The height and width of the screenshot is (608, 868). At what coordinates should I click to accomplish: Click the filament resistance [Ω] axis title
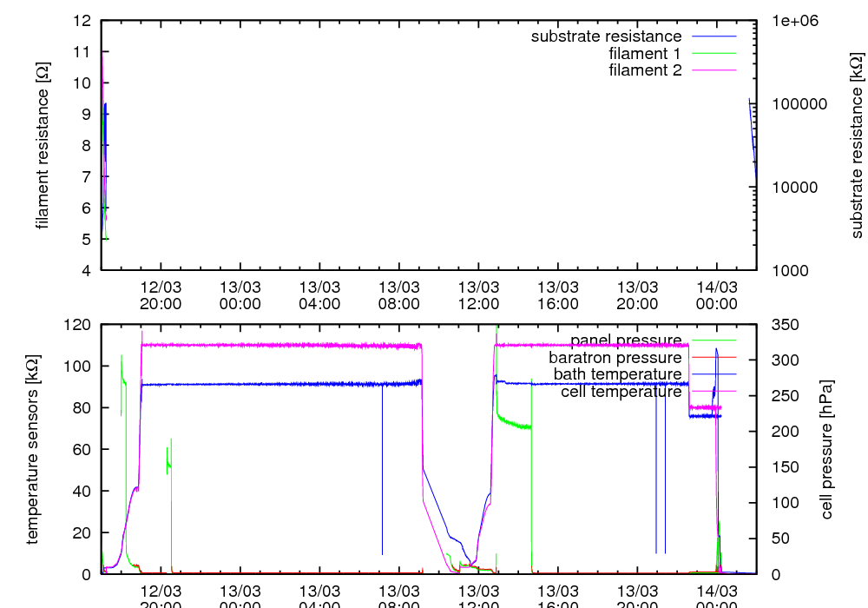pyautogui.click(x=42, y=145)
